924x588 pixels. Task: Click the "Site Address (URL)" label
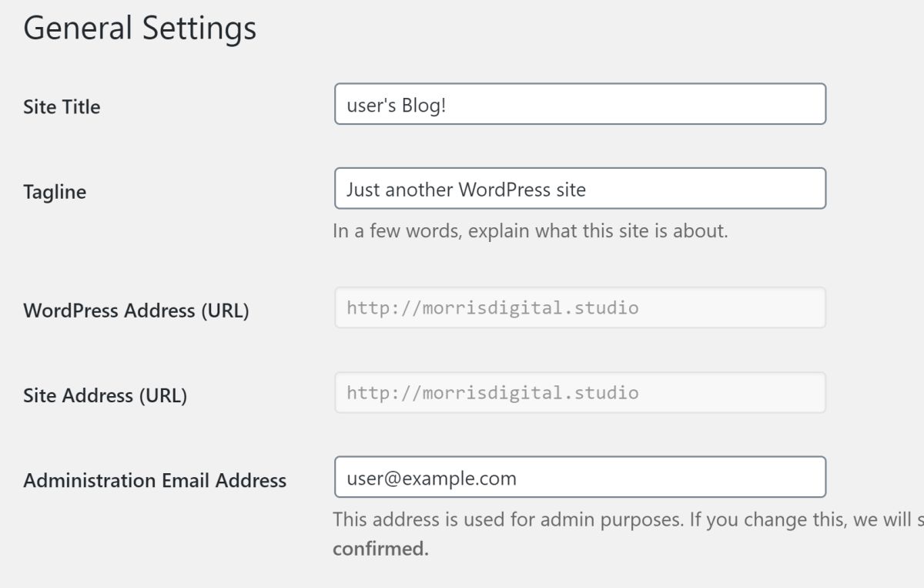pos(105,396)
